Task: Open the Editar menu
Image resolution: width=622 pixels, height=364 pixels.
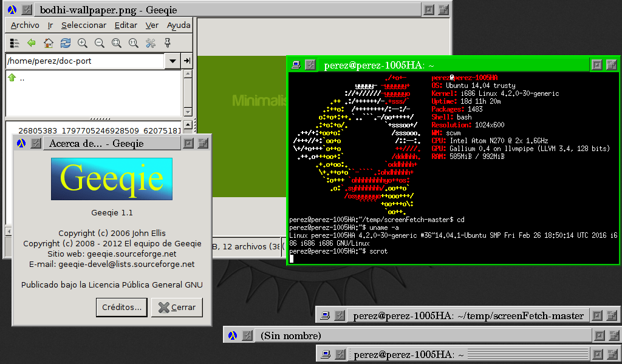Action: [126, 25]
